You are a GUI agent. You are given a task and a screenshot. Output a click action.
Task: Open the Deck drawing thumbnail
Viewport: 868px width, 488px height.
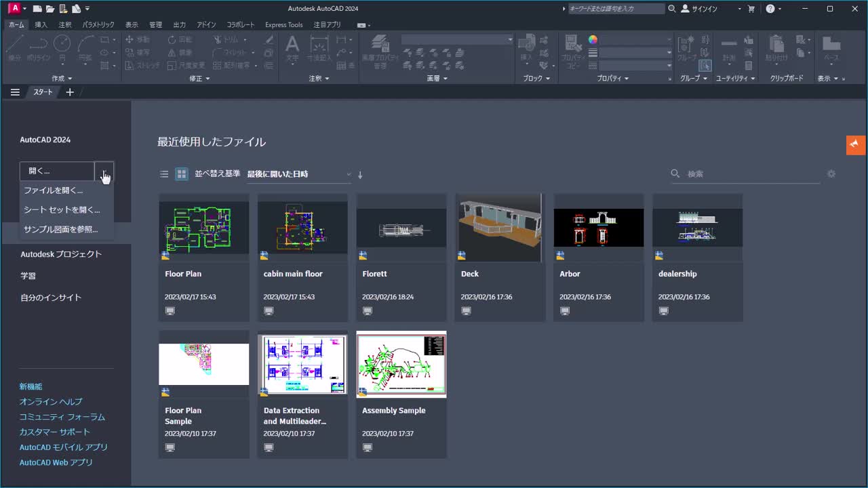[500, 228]
